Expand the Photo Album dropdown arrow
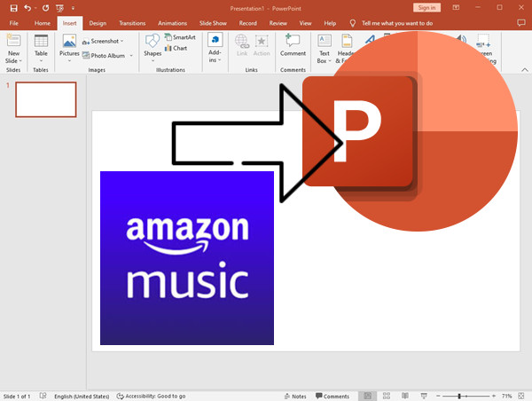The height and width of the screenshot is (401, 532). pos(131,56)
